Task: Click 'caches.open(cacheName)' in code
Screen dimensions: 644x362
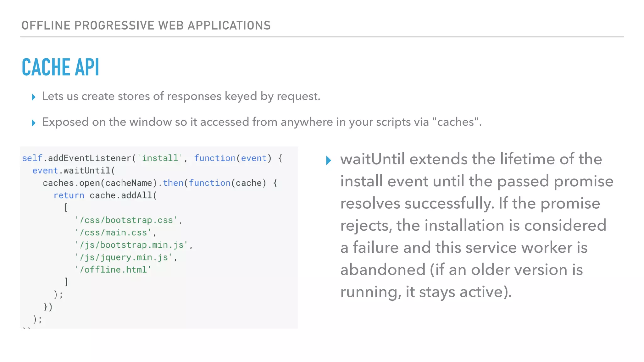Action: [100, 183]
